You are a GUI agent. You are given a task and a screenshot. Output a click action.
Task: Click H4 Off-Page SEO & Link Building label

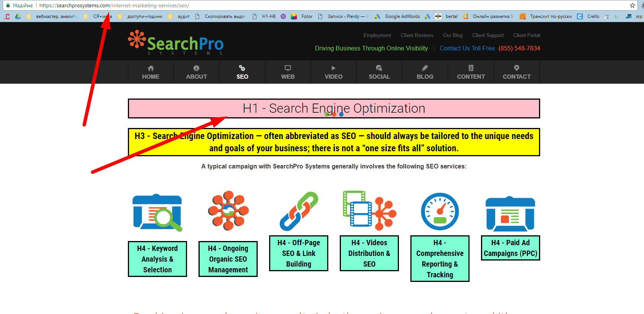click(x=299, y=253)
